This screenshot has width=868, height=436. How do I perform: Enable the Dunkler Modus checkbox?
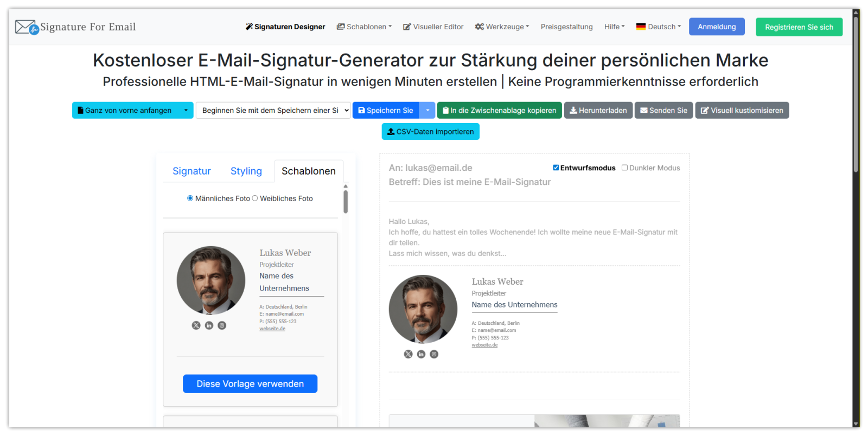click(x=624, y=168)
